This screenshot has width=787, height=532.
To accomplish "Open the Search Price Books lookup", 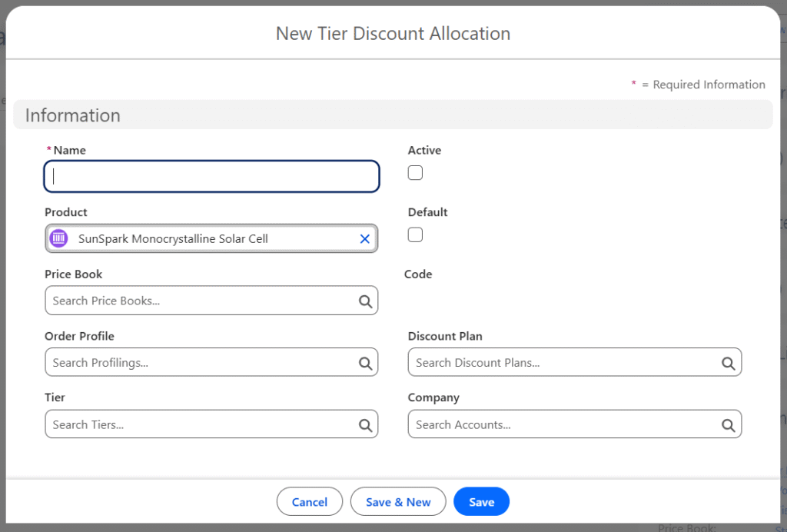I will point(200,301).
